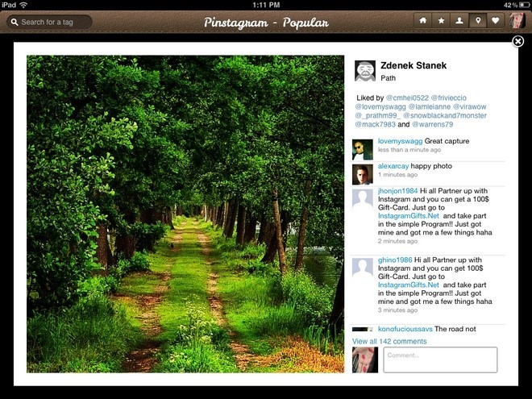532x399 pixels.
Task: Open kongfucioussays commenter name
Action: tap(405, 329)
